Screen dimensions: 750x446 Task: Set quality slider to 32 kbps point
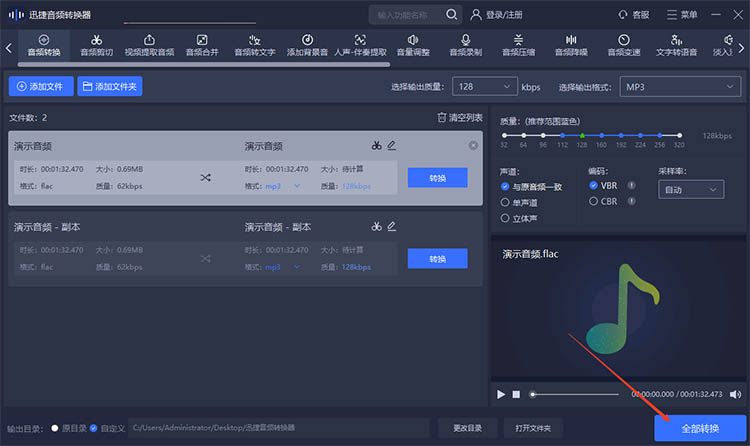[x=504, y=135]
